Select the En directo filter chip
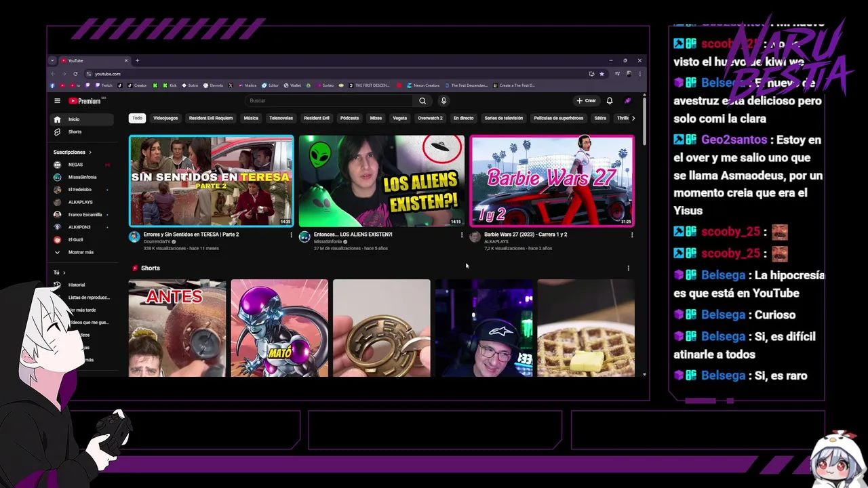 pos(464,118)
